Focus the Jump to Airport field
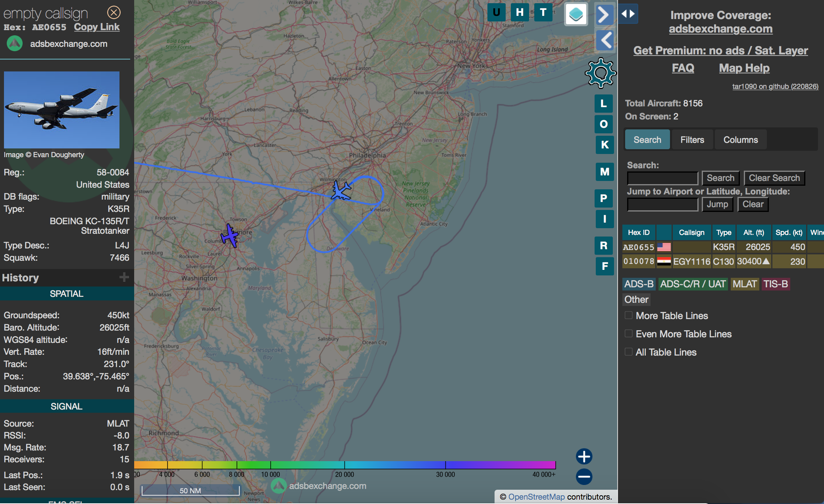Image resolution: width=824 pixels, height=504 pixels. [x=662, y=204]
